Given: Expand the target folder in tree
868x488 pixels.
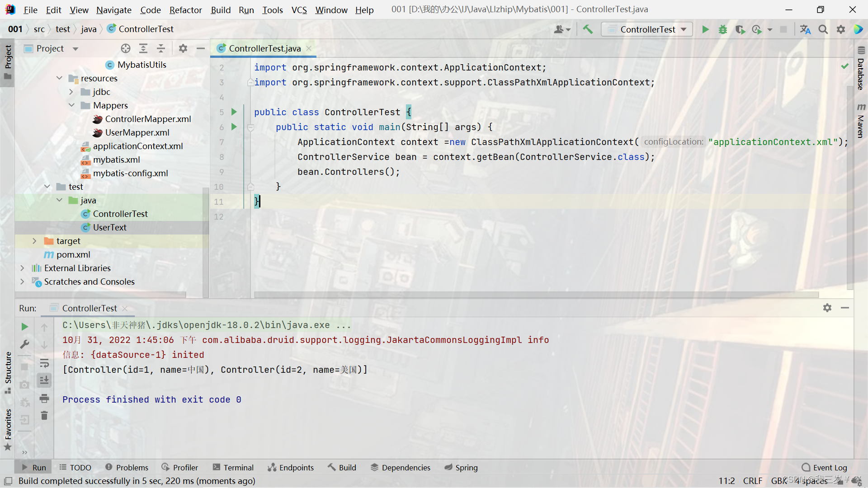Looking at the screenshot, I should tap(34, 241).
